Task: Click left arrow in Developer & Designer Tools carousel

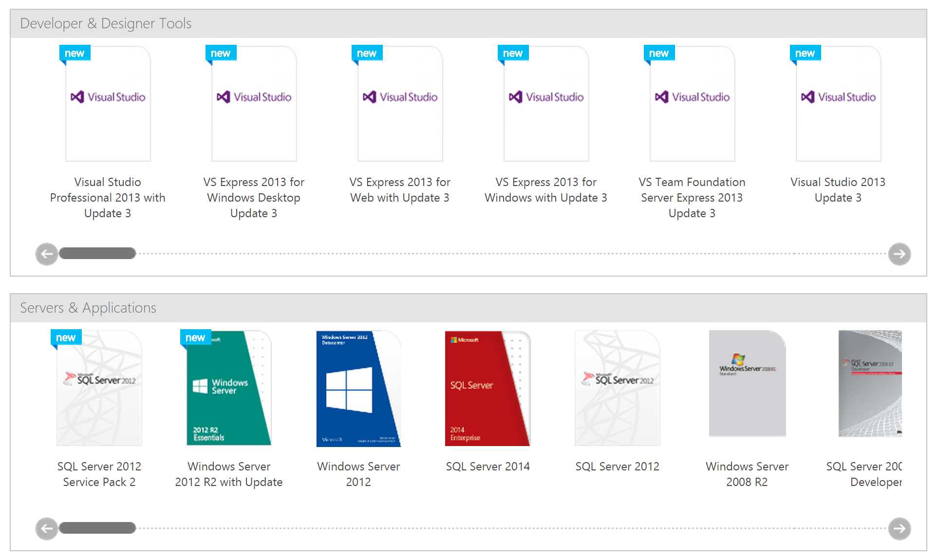Action: [47, 254]
